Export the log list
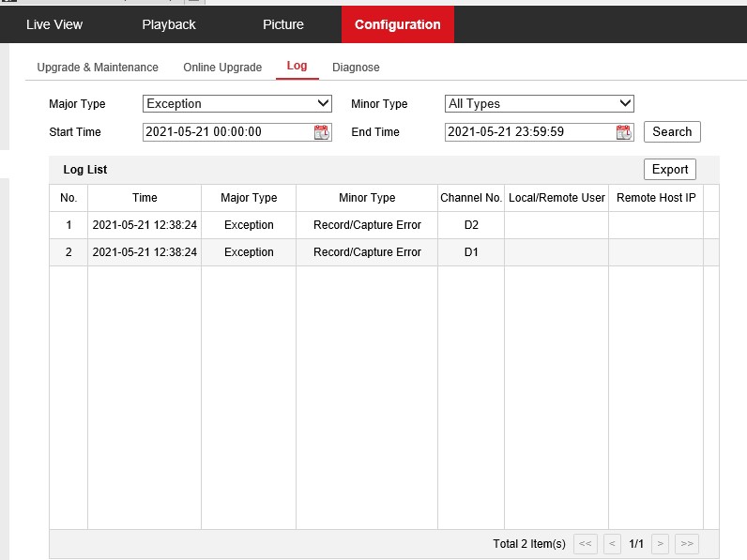Viewport: 747px width, 560px height. pos(670,170)
